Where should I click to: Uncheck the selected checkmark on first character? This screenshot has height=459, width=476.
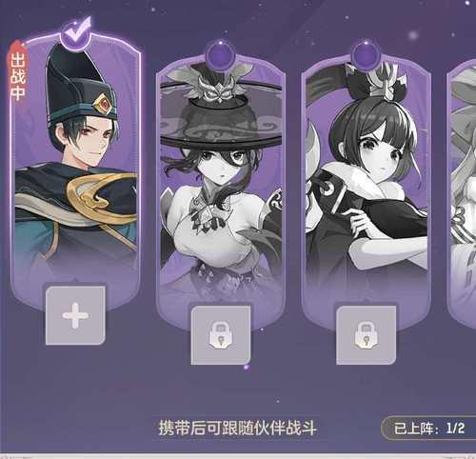click(75, 34)
